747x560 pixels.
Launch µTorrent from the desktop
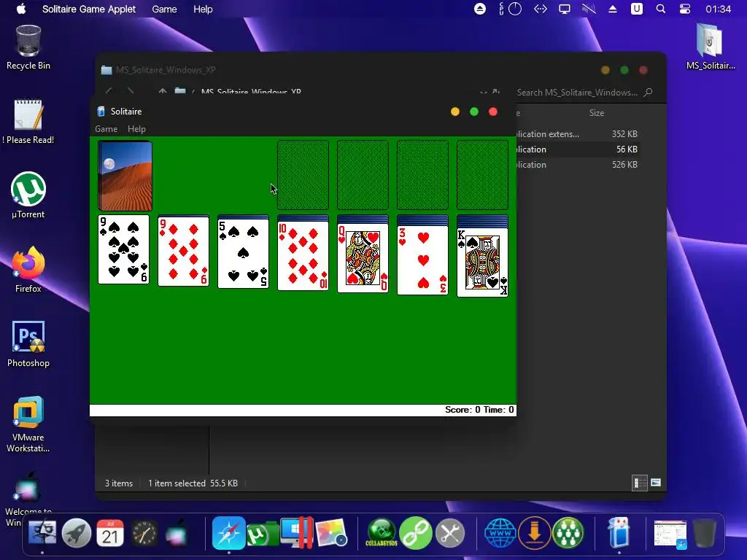pyautogui.click(x=28, y=195)
